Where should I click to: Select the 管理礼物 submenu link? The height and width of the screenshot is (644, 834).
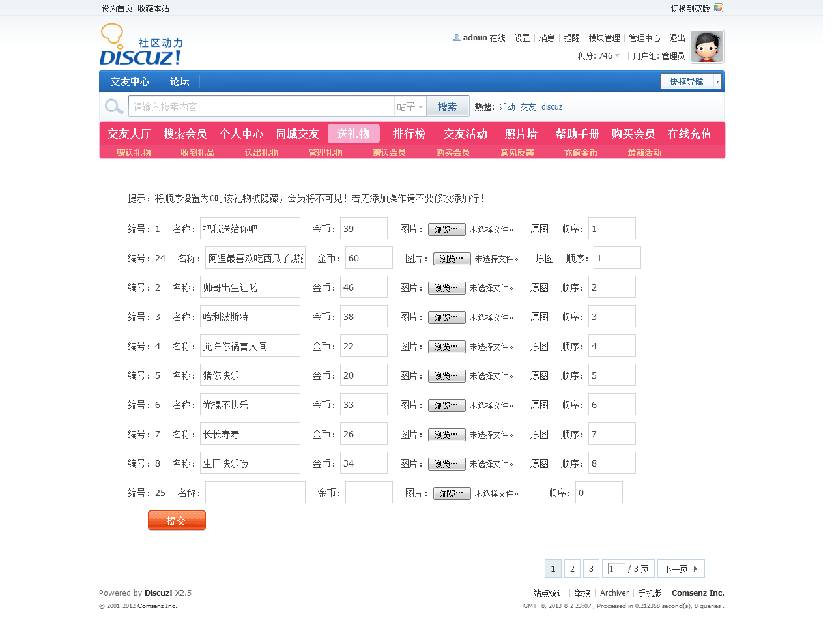[x=325, y=153]
